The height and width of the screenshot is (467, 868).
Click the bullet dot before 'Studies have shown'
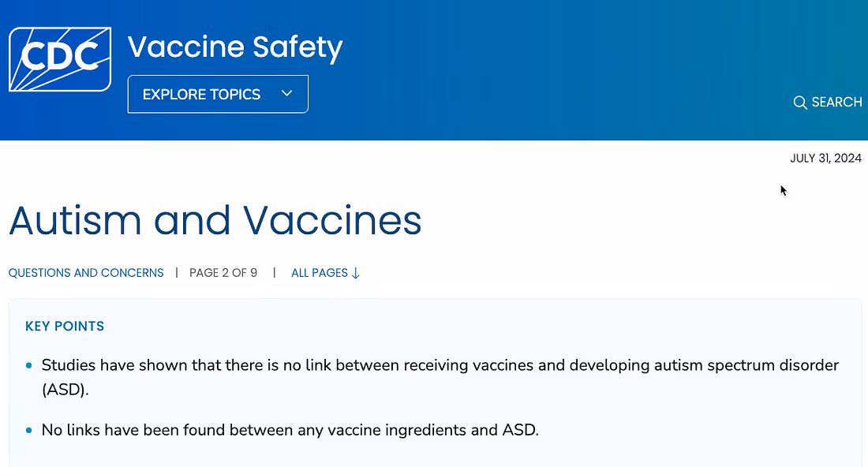click(29, 366)
